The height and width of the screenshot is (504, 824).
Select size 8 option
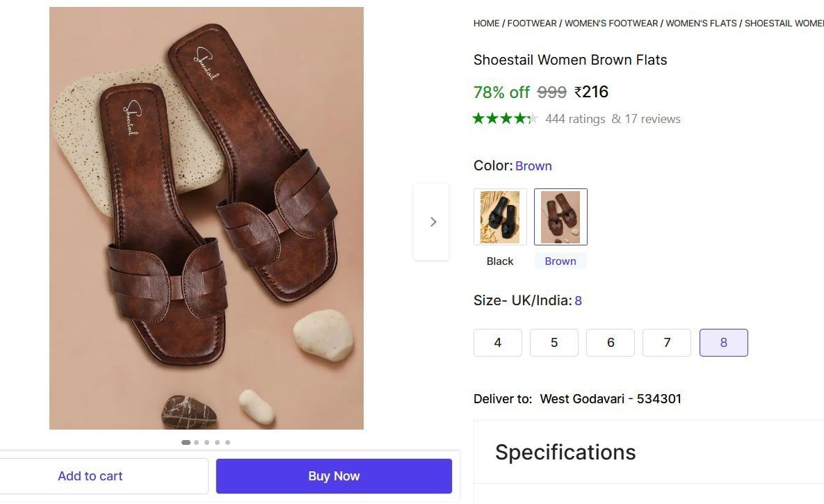[x=723, y=343]
